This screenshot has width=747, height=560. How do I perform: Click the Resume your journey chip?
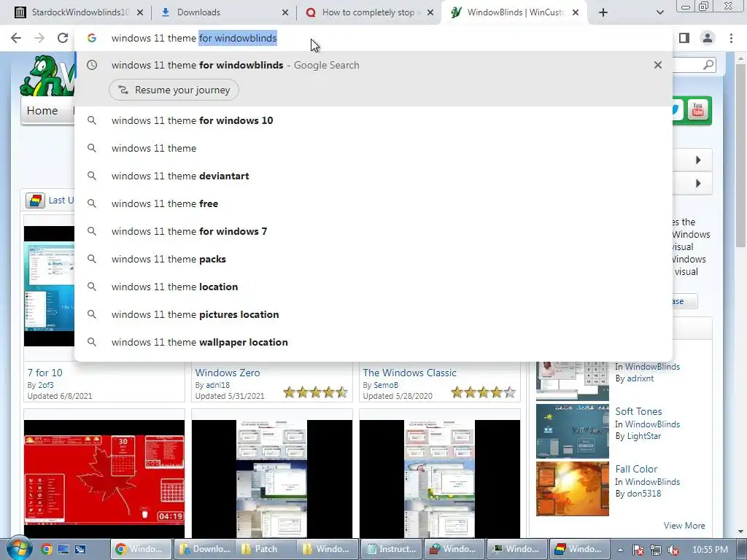[174, 90]
